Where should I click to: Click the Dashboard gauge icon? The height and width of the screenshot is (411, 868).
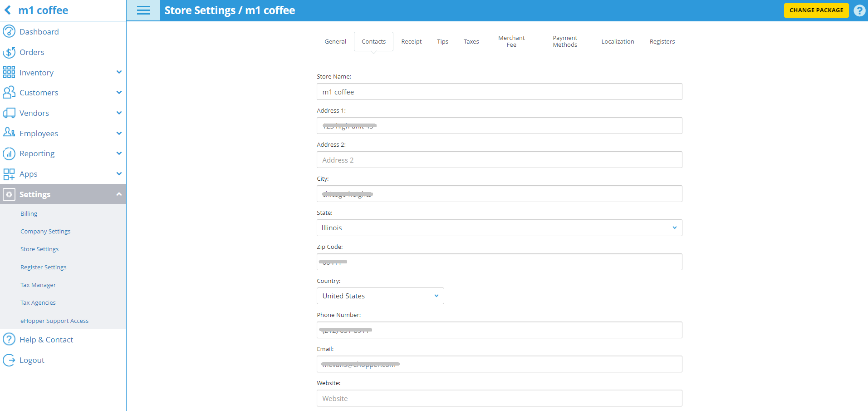pyautogui.click(x=9, y=31)
